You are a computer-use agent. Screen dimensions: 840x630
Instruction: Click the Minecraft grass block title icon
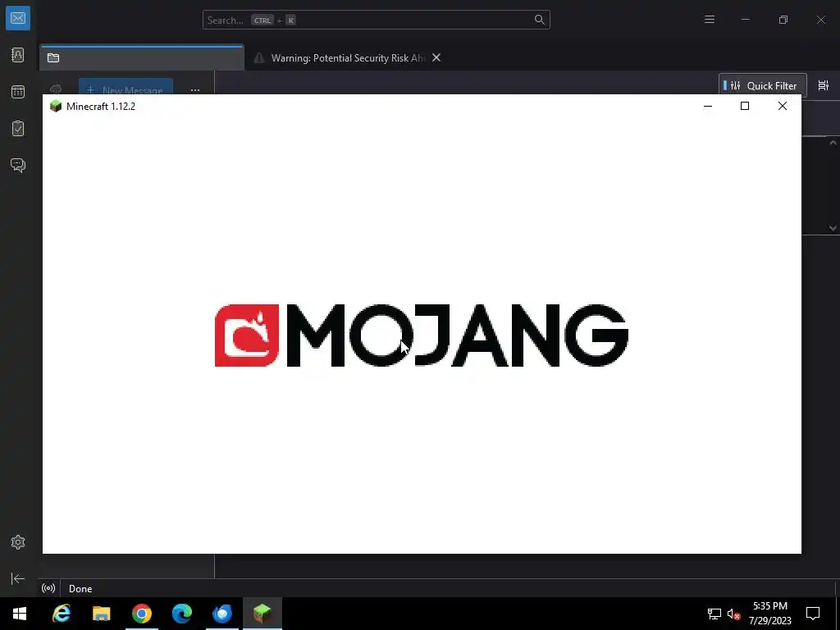pyautogui.click(x=56, y=106)
